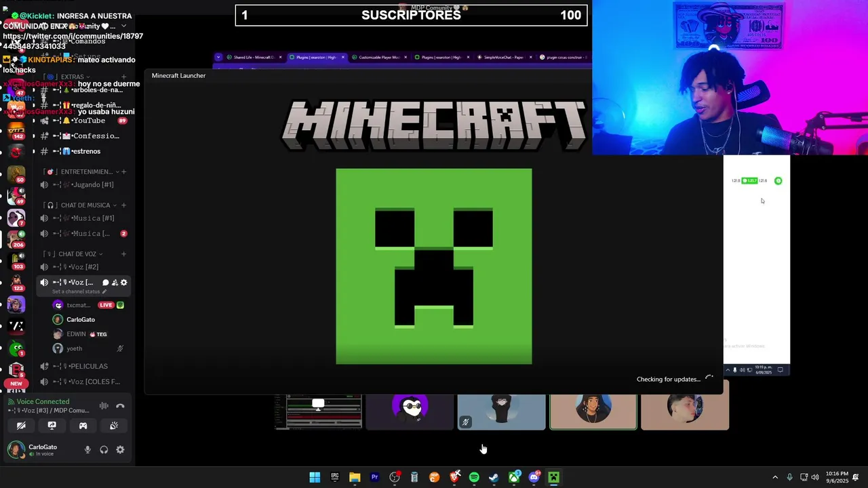Select user yoeth in voice channel
Screen dimensions: 868x488
(88, 348)
